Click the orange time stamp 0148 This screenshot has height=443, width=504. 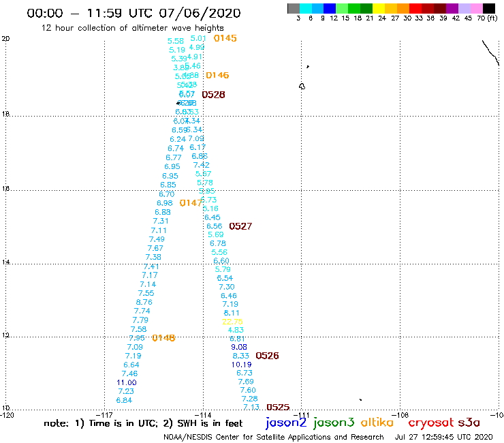click(x=163, y=338)
